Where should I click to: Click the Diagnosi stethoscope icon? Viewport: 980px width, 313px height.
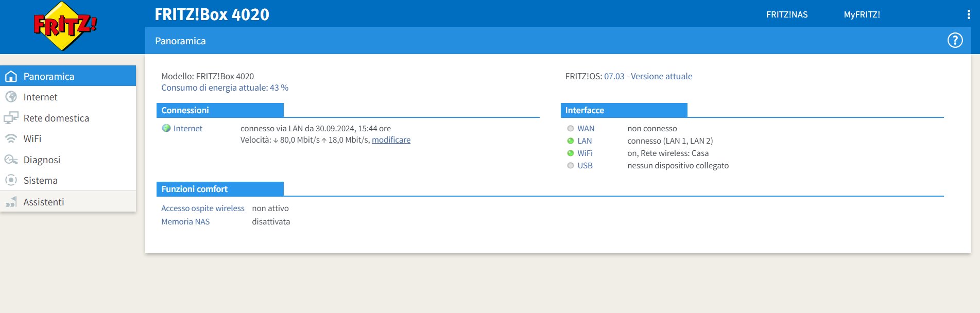[x=11, y=160]
